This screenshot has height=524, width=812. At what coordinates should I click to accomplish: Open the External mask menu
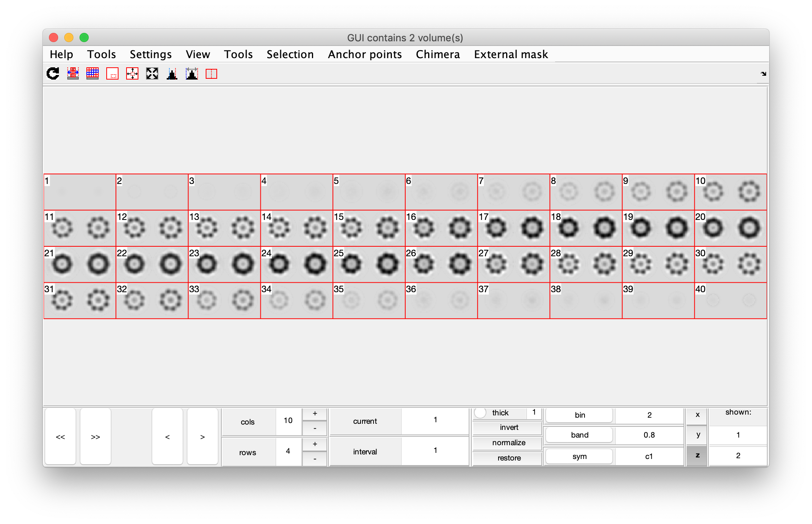511,54
